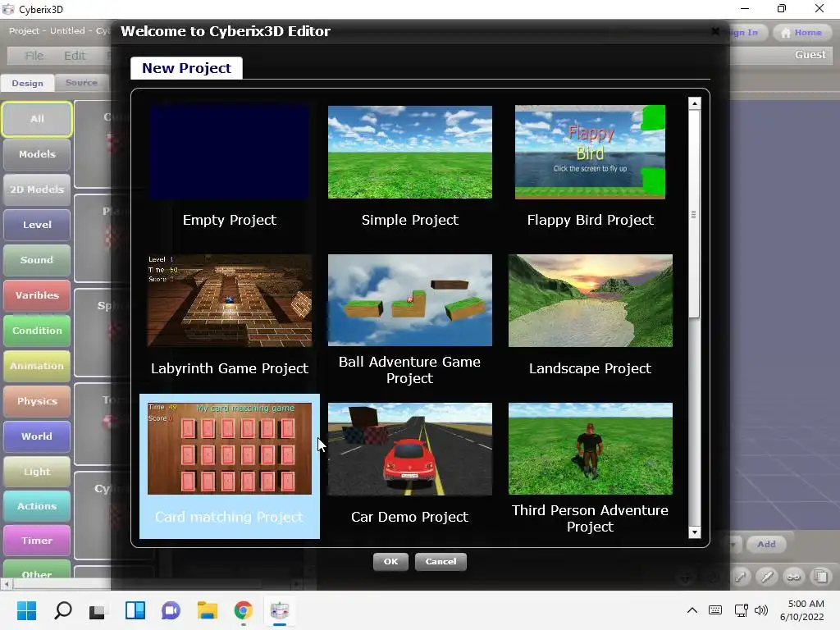Open the Other category

click(37, 571)
